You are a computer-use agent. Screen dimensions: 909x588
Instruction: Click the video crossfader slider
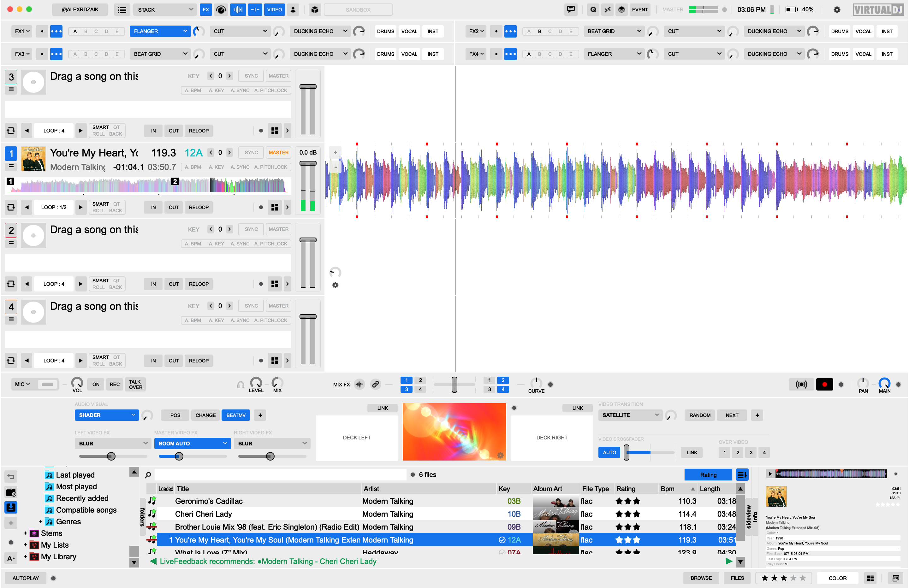649,452
